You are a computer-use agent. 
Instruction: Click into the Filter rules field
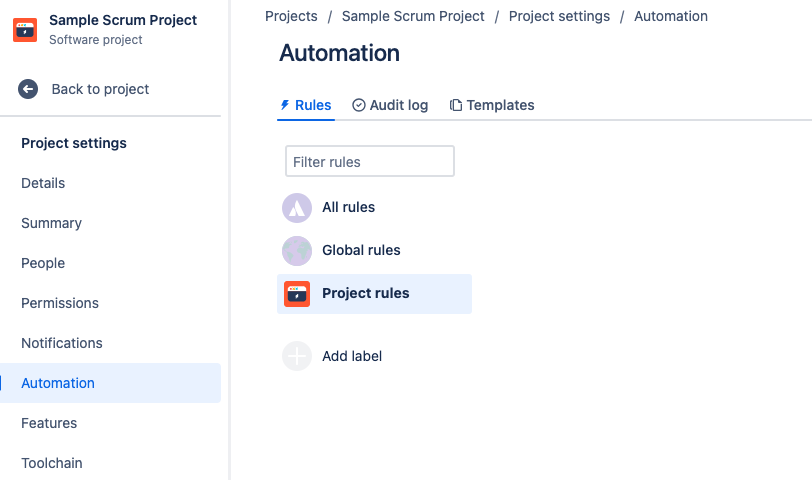370,161
